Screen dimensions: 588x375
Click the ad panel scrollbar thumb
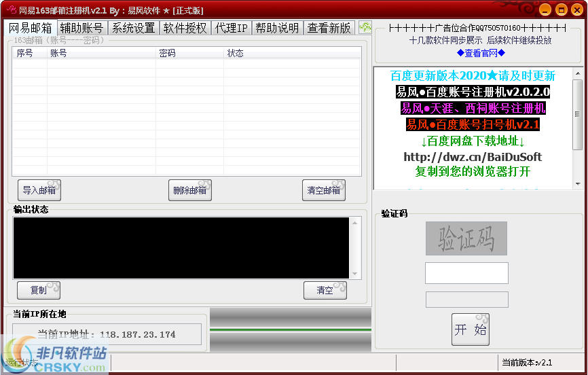578,115
